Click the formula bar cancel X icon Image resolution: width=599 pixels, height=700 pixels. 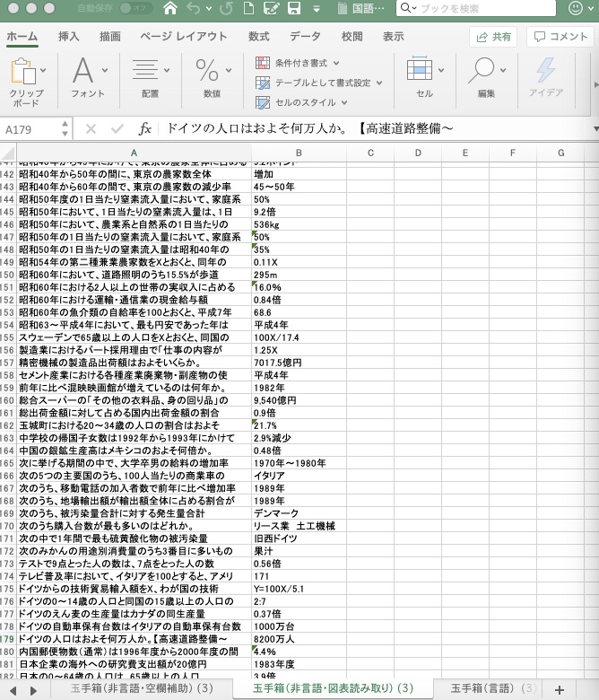point(91,129)
